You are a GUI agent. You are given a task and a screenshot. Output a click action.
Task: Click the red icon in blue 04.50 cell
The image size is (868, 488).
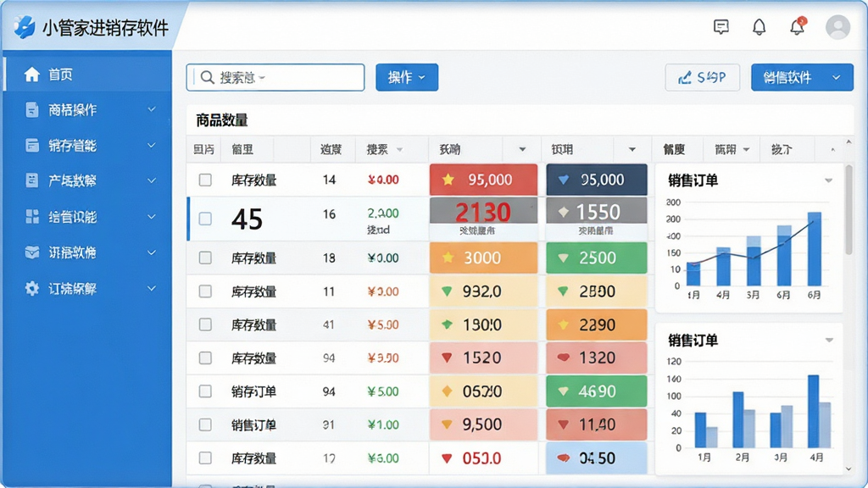click(x=563, y=458)
